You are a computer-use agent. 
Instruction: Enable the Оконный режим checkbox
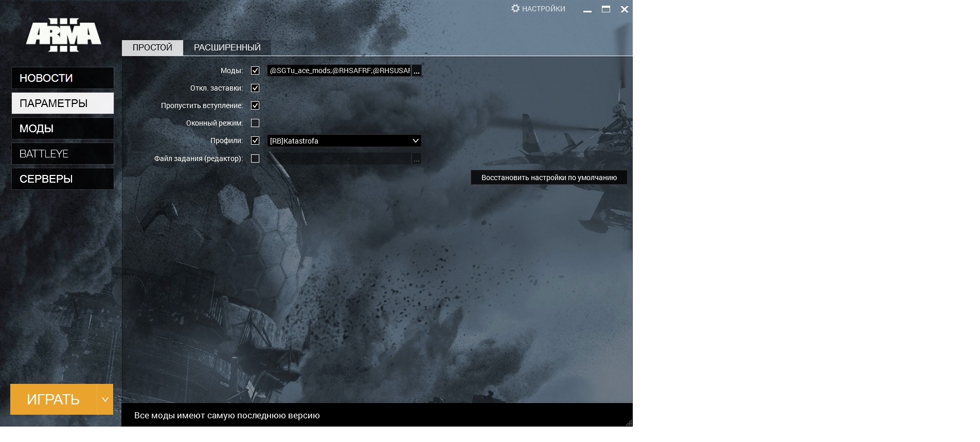click(255, 123)
